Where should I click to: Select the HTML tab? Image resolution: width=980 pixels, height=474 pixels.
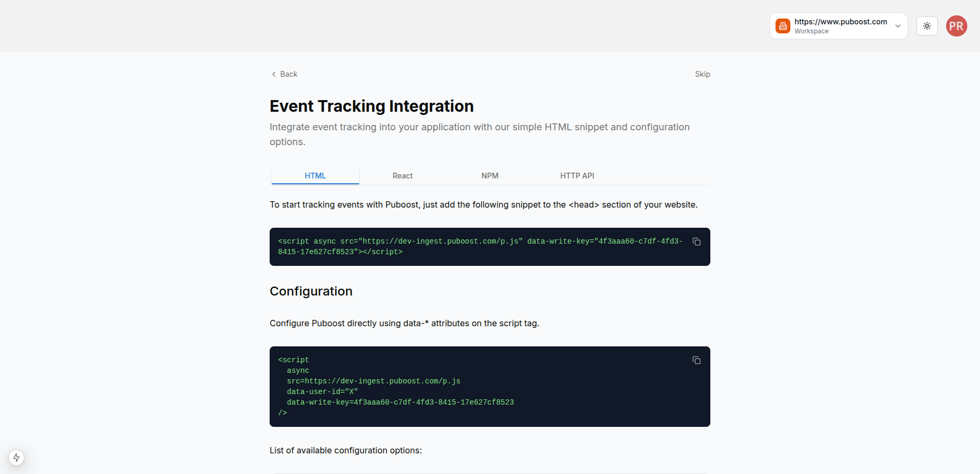point(315,176)
